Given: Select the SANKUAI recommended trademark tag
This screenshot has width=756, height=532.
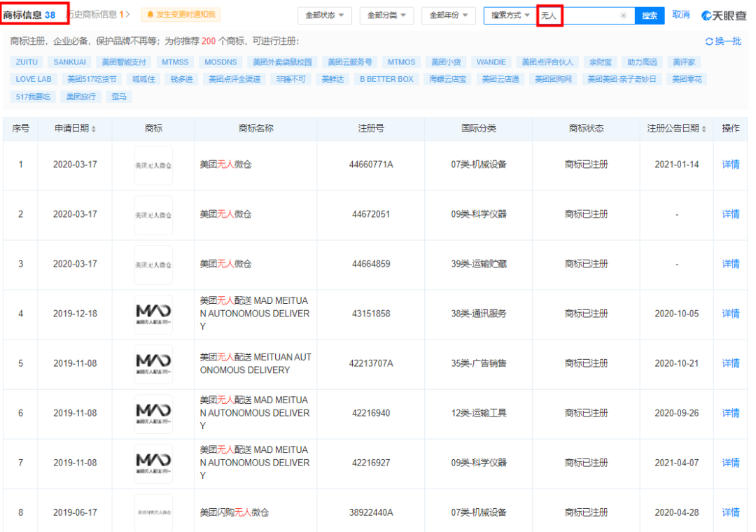Looking at the screenshot, I should point(69,62).
